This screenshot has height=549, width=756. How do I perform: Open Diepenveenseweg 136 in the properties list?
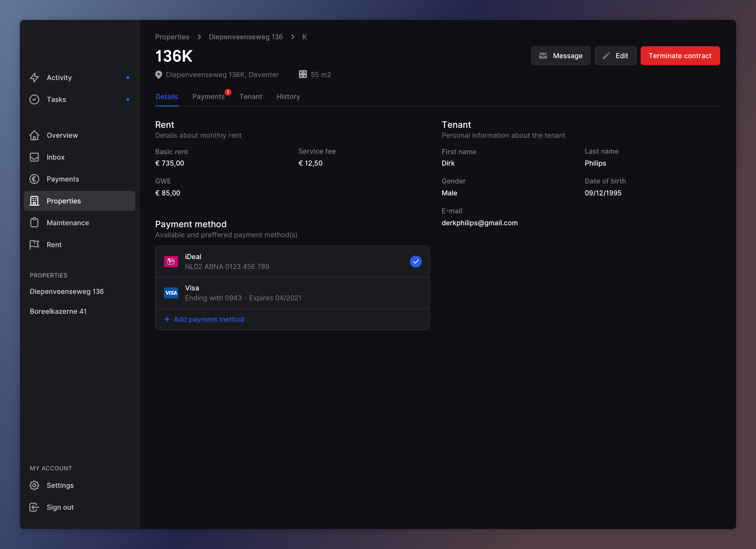[67, 292]
